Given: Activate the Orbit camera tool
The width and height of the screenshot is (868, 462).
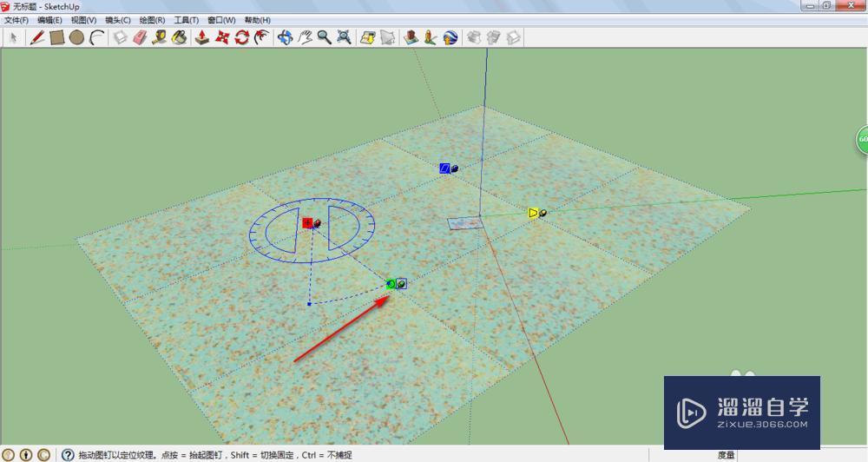Looking at the screenshot, I should click(x=285, y=37).
